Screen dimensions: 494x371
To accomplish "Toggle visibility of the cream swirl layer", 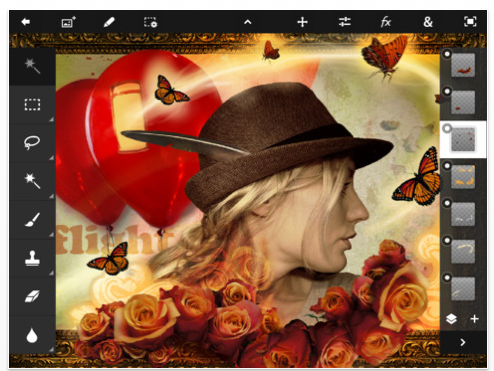I will [447, 240].
